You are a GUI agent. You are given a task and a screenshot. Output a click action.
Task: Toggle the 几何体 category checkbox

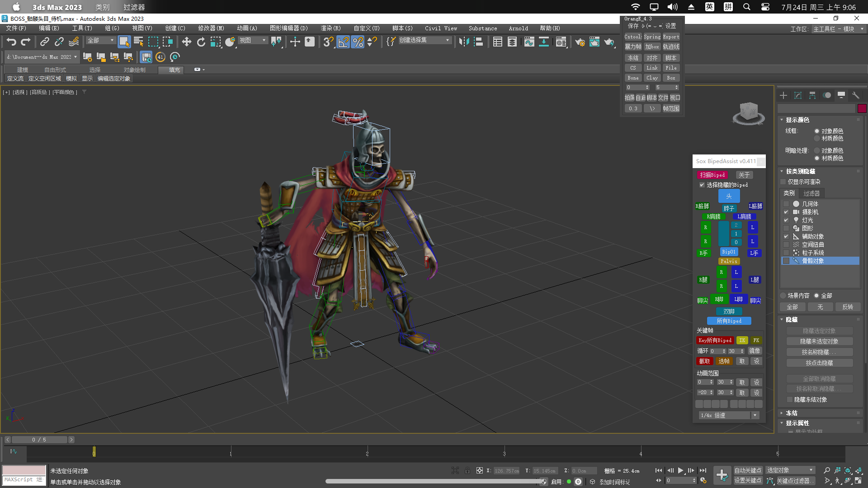786,204
